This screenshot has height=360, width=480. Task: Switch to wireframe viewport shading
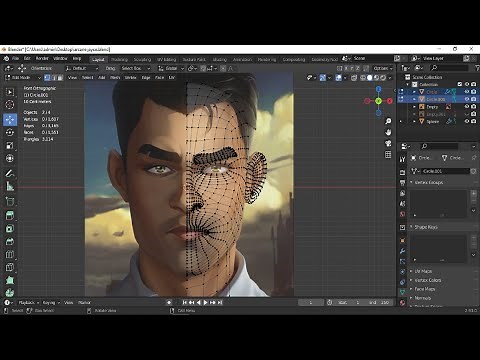coord(363,78)
